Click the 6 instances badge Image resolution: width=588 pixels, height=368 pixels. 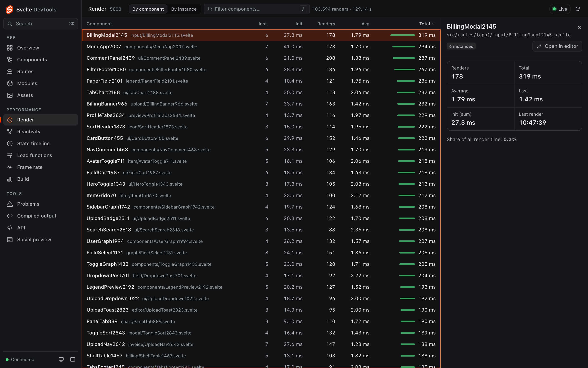click(x=461, y=46)
